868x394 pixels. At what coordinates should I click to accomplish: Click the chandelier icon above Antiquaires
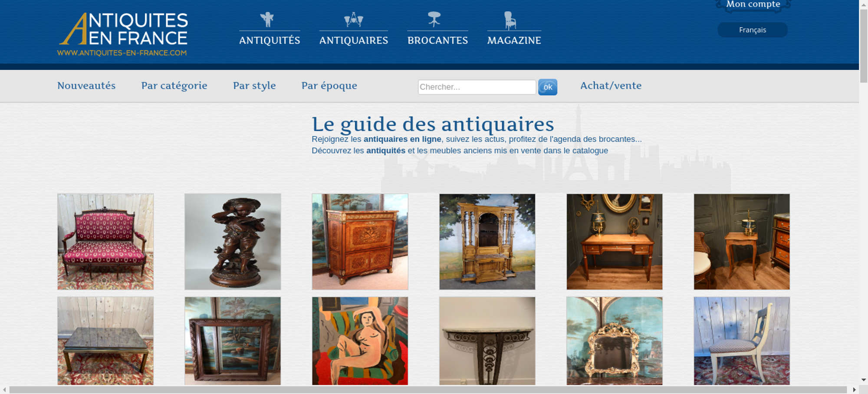[353, 19]
